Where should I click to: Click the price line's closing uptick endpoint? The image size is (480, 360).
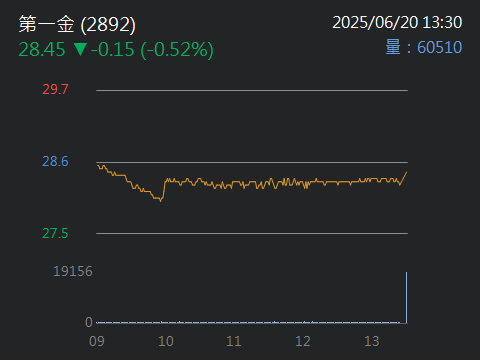[406, 173]
